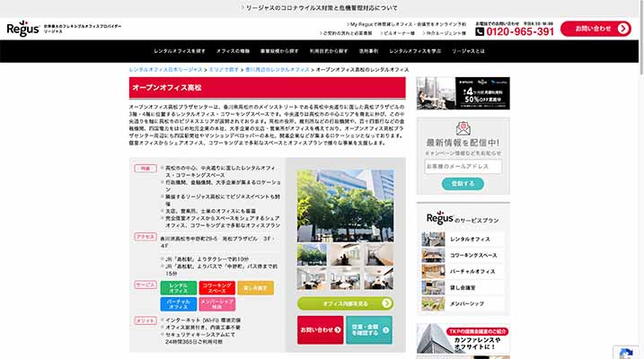This screenshot has height=359, width=644.
Task: Click the phone number 0120-965-391
Action: [520, 32]
